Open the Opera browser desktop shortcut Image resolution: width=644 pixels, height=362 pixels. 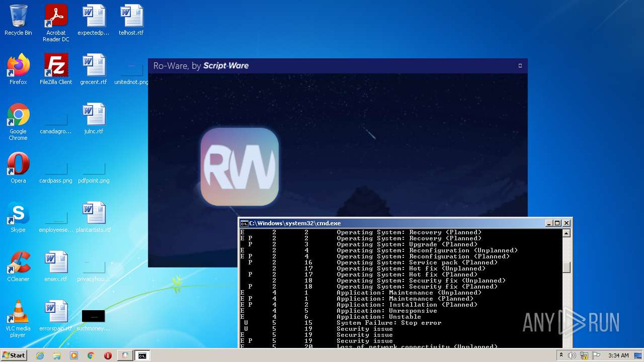(x=18, y=168)
